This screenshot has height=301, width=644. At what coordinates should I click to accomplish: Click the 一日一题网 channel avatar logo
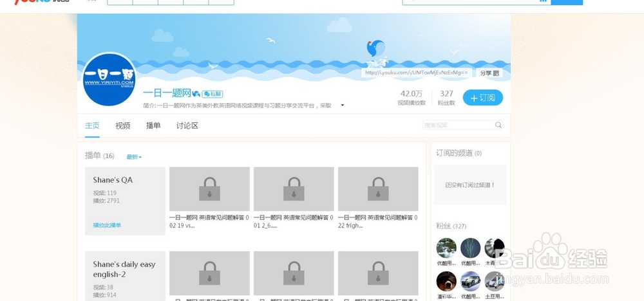[109, 79]
